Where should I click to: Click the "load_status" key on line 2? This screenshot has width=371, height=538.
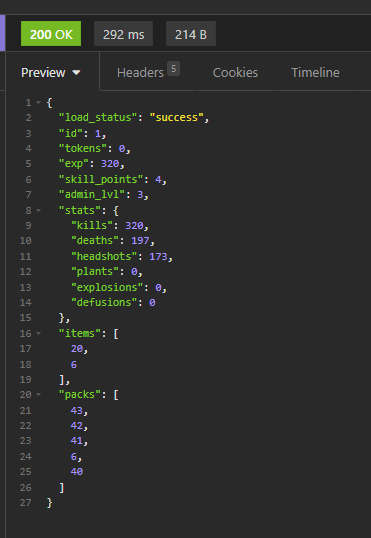tap(98, 118)
